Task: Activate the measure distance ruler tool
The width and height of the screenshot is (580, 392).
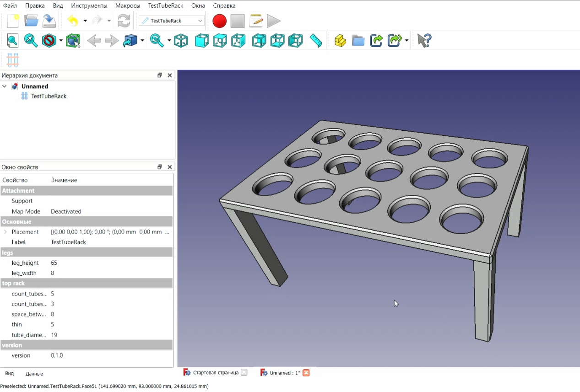Action: click(316, 41)
